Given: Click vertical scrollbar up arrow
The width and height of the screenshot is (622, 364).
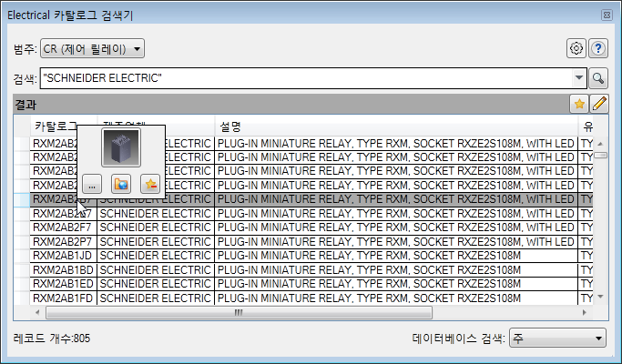Looking at the screenshot, I should [600, 144].
